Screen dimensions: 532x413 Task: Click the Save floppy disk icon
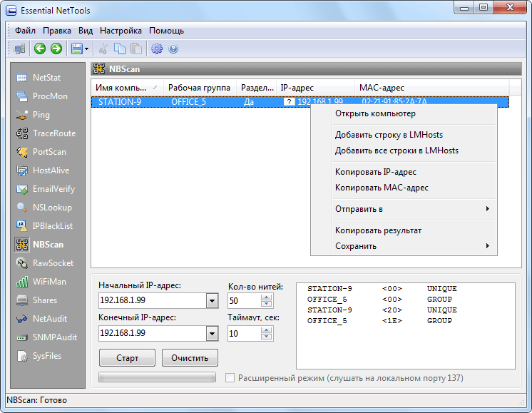pyautogui.click(x=77, y=49)
